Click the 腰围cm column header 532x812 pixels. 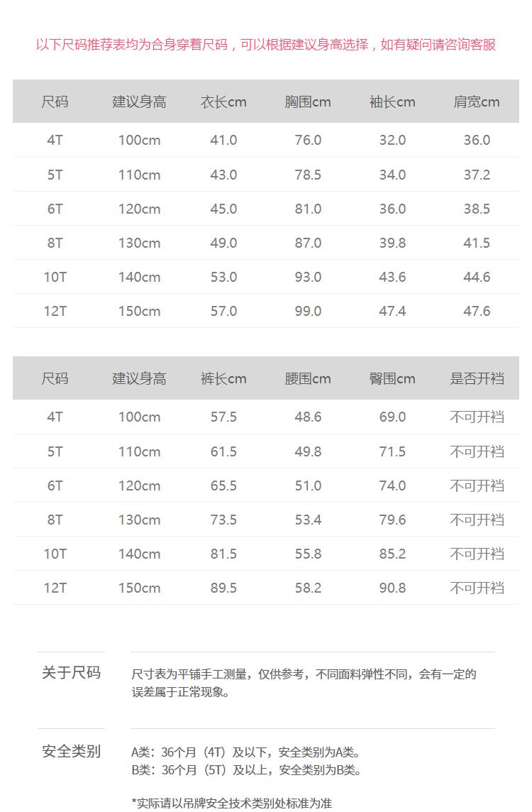click(308, 378)
